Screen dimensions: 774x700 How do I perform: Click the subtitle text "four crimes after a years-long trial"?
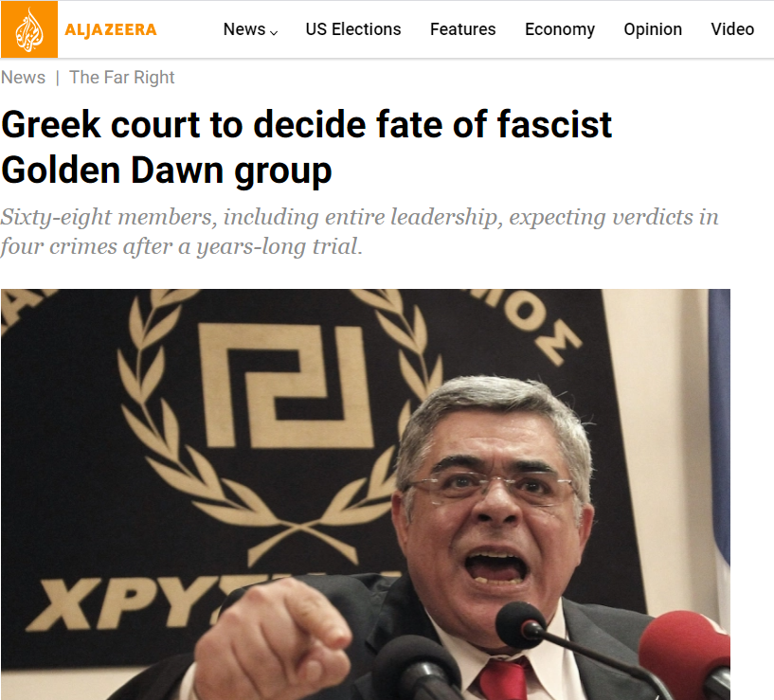(180, 246)
